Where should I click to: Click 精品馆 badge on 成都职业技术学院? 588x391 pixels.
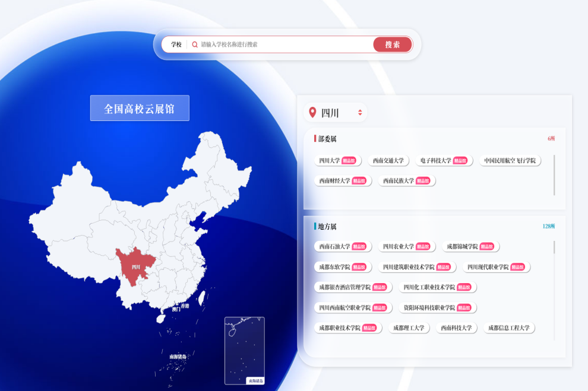coord(369,328)
